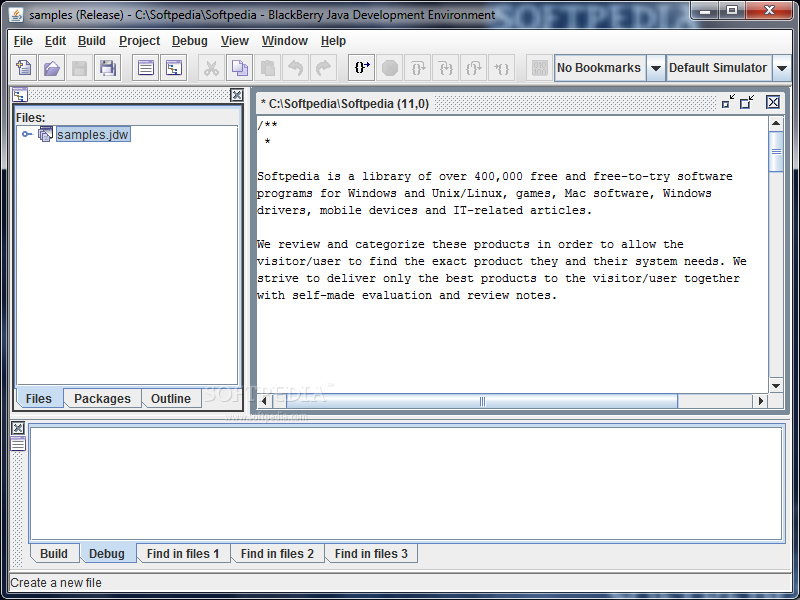
Task: Switch to the Packages tab
Action: click(102, 398)
